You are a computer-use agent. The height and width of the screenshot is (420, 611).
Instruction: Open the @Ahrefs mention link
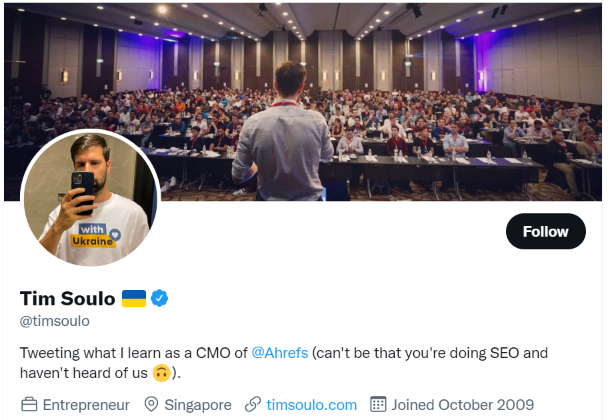point(279,353)
